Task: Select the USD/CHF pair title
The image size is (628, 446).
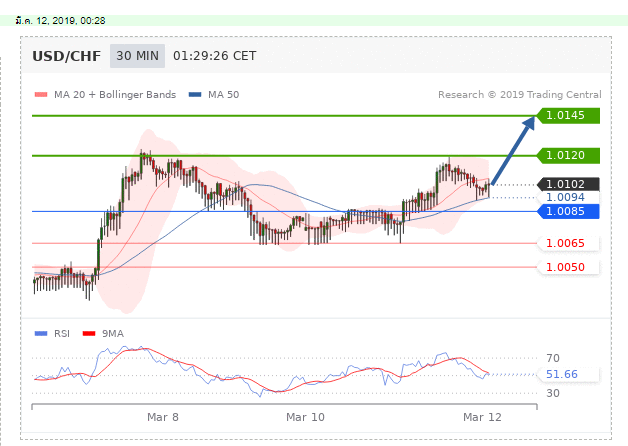Action: tap(66, 56)
